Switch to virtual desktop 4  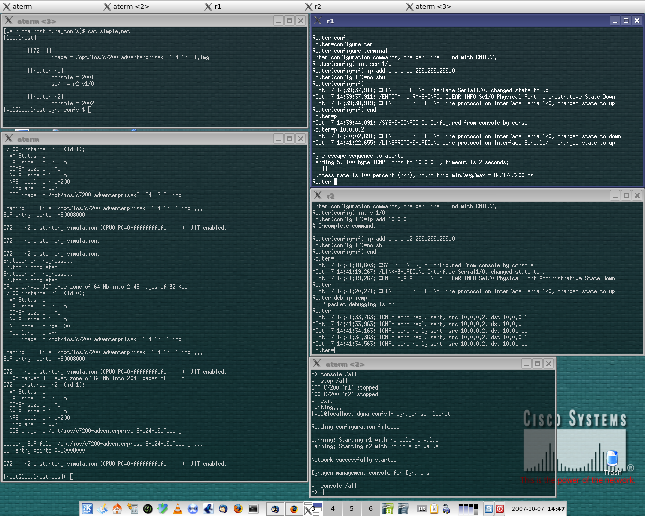[333, 509]
